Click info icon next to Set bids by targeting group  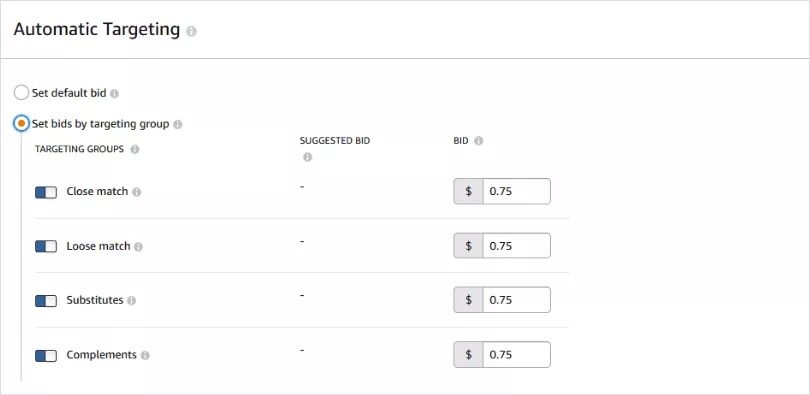(178, 124)
